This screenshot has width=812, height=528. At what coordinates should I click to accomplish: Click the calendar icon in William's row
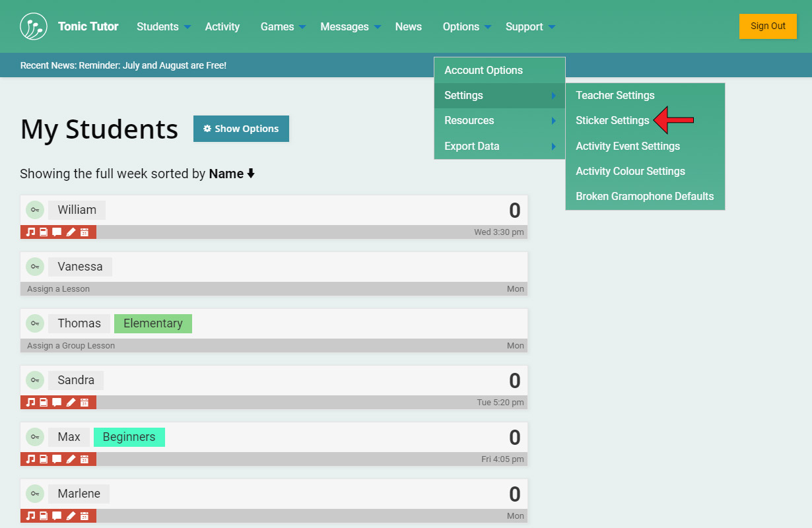pos(85,232)
